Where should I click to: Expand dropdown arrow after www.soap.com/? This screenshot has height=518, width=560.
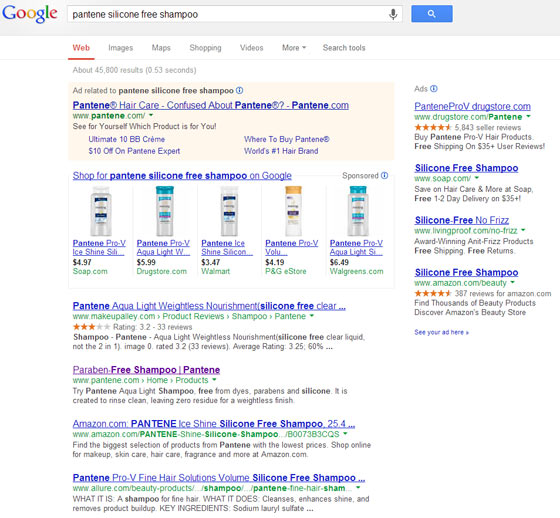click(476, 178)
